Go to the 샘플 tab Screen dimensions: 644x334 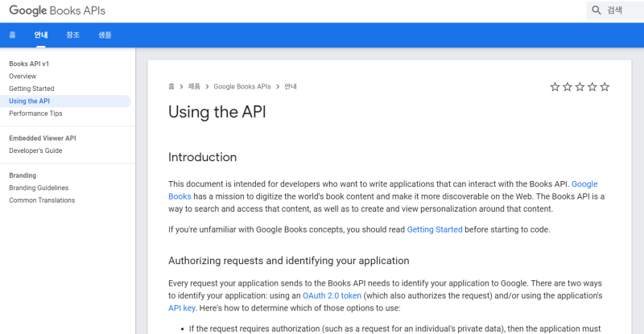coord(105,35)
